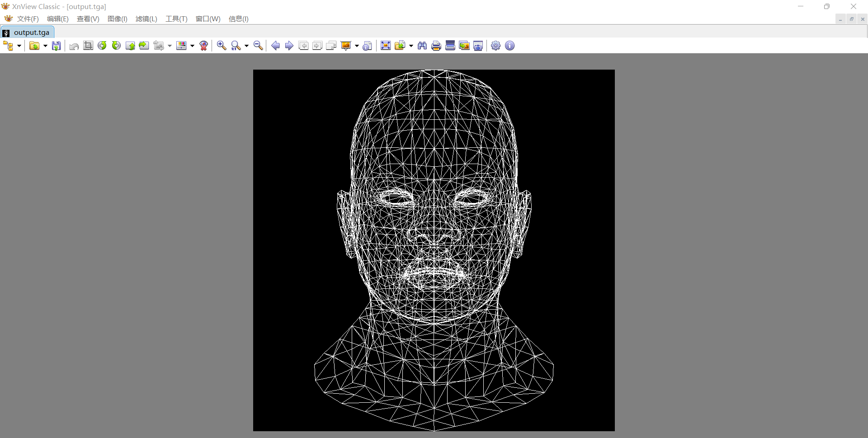Click the Zoom 1:1 actual size icon
Viewport: 868px width, 438px height.
coord(236,45)
